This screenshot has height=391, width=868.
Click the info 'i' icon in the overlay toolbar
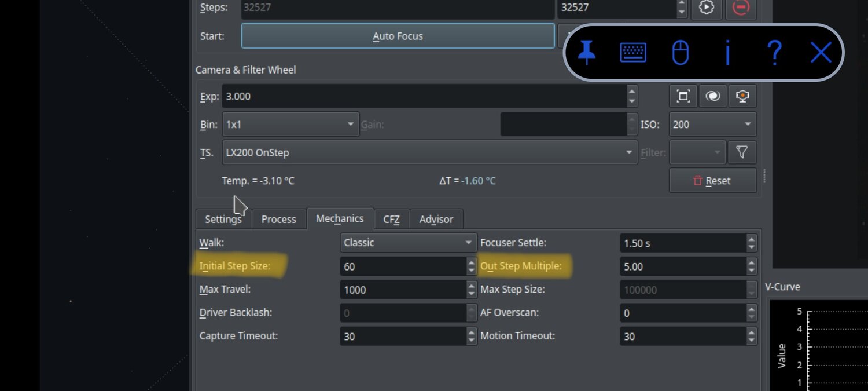click(x=727, y=53)
